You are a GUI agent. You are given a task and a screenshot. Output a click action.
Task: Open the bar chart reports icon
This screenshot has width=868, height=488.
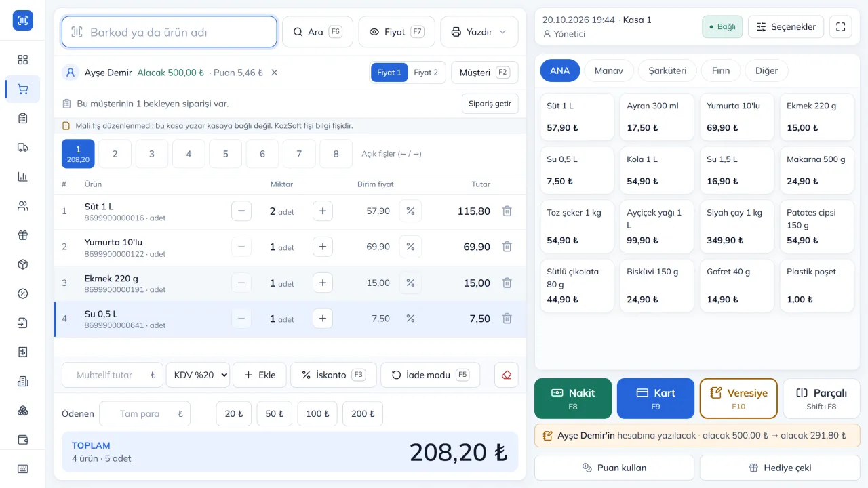tap(23, 177)
